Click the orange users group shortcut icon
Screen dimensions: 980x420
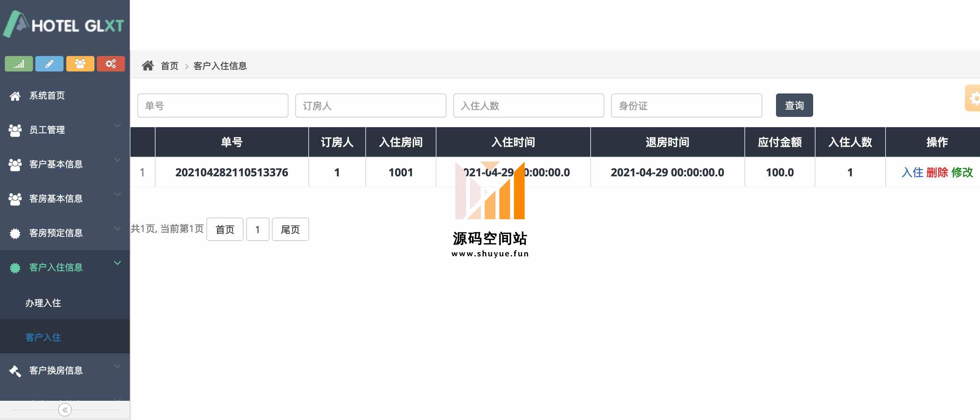click(80, 64)
